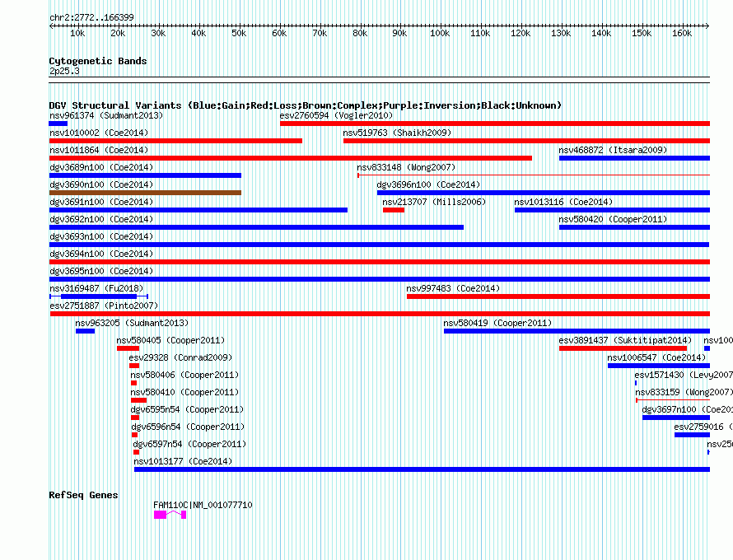Select the nsv833159 (Wong2007) label
The height and width of the screenshot is (560, 733).
point(684,392)
